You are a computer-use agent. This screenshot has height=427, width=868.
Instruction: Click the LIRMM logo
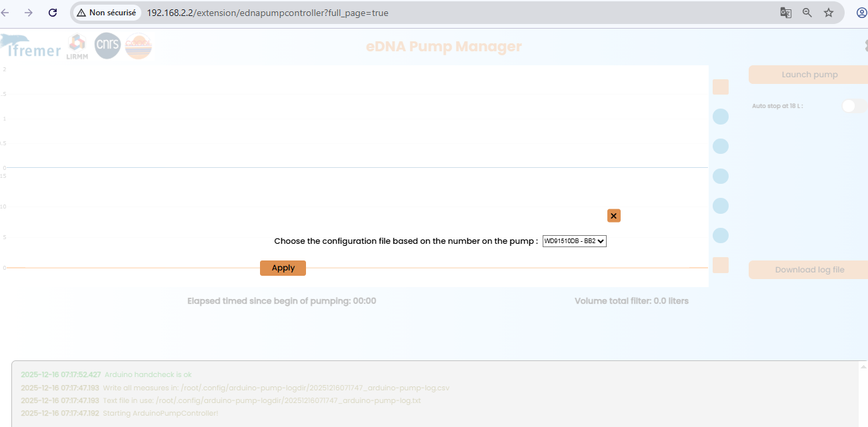[x=77, y=47]
